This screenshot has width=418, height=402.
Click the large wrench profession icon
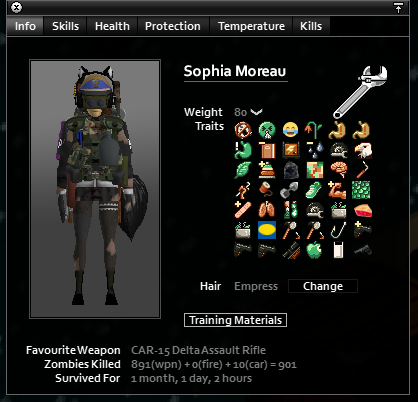pyautogui.click(x=360, y=92)
